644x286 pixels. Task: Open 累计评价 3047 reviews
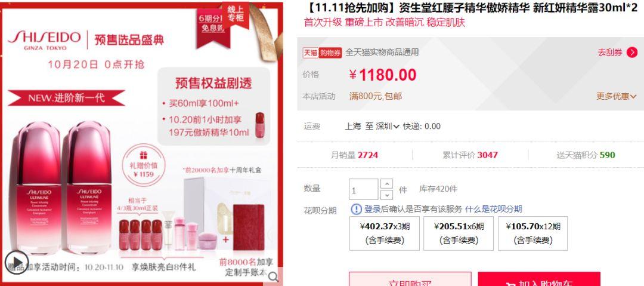tap(470, 155)
